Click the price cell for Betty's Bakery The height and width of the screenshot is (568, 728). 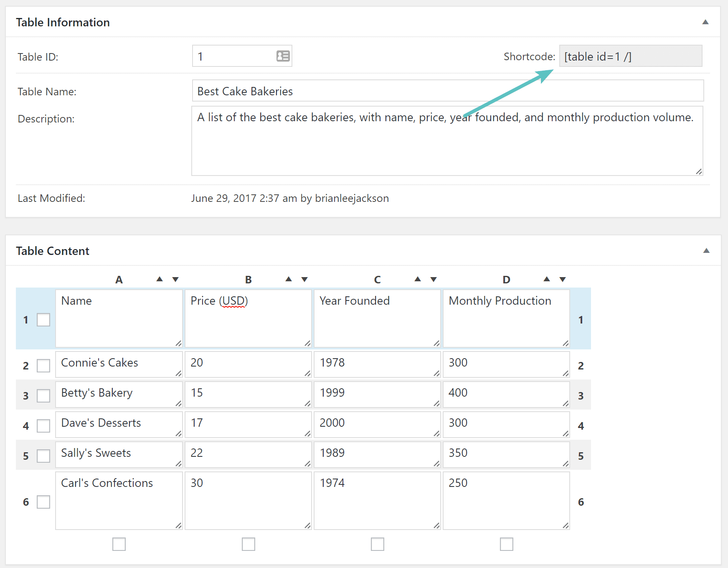(x=248, y=393)
